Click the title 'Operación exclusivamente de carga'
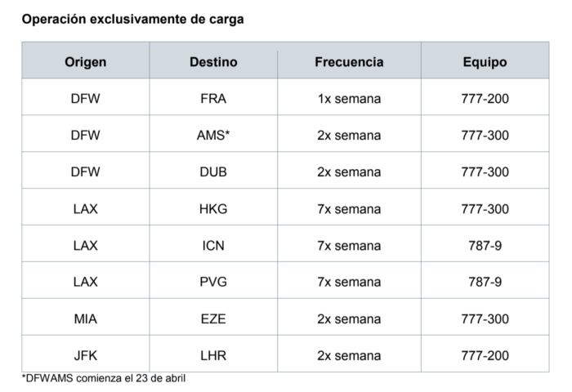Viewport: 572px width, 392px height. point(132,18)
